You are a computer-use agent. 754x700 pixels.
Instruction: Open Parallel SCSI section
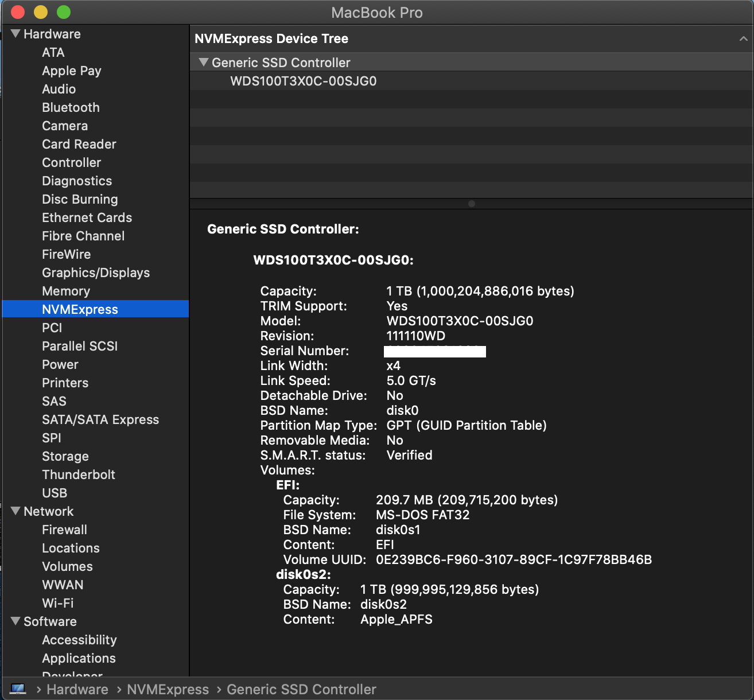click(x=80, y=346)
